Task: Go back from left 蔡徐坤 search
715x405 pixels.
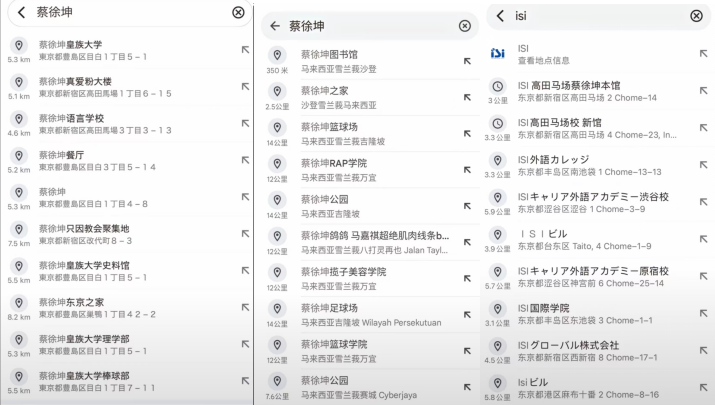Action: pos(21,12)
